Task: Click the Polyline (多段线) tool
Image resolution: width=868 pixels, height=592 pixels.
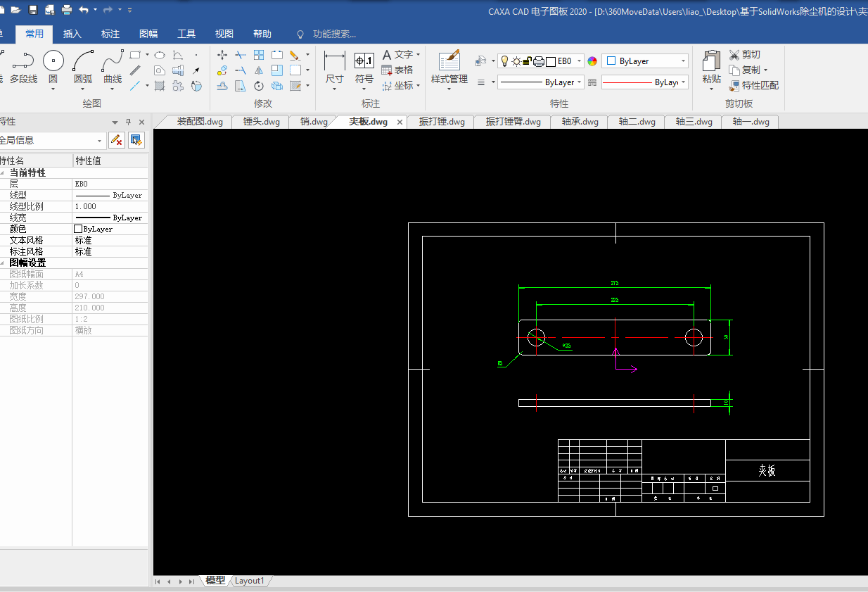Action: click(x=23, y=62)
